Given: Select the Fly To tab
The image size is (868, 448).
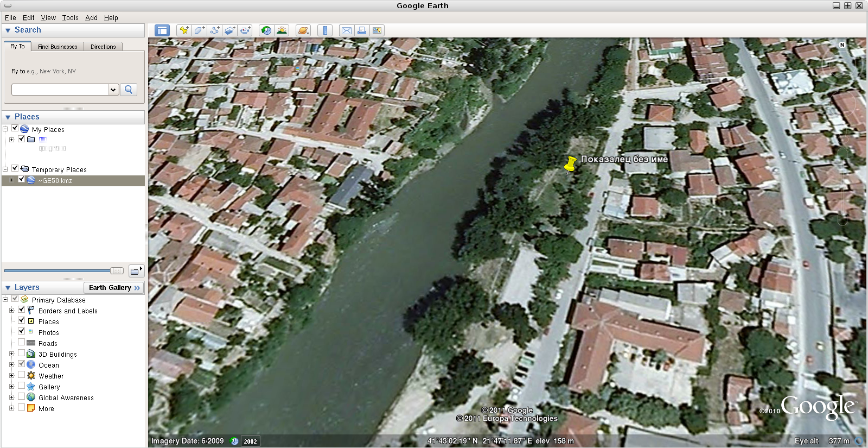Looking at the screenshot, I should click(17, 46).
